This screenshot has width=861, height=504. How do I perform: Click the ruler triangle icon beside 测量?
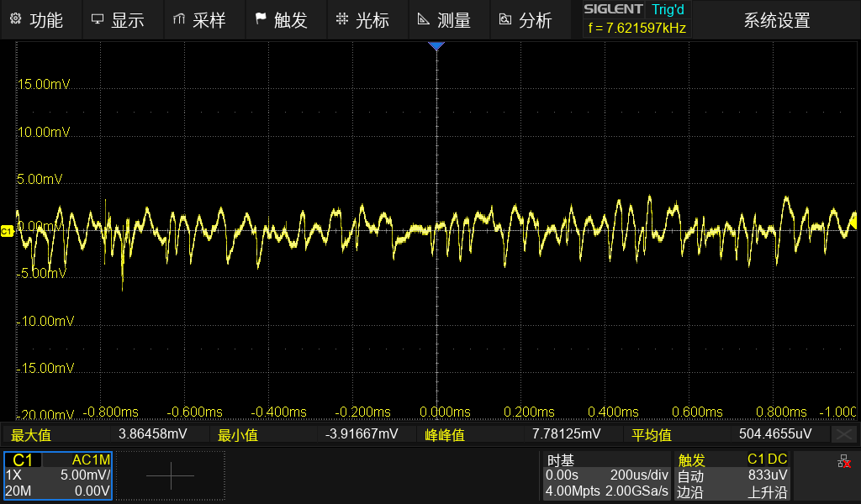[423, 19]
